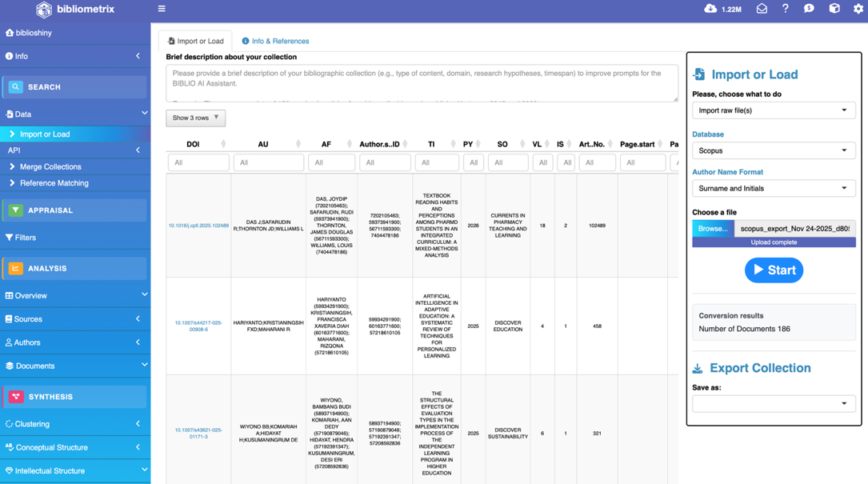
Task: Sort by DOI column sort arrows
Action: [223, 144]
